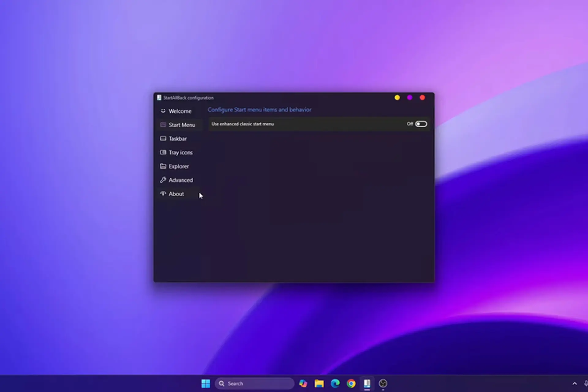Click the Explorer folder icon in sidebar
The width and height of the screenshot is (588, 392).
pos(163,166)
